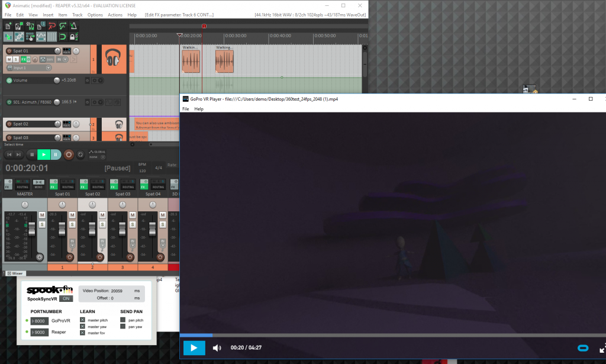Solo Spat 04 channel in mixer

[x=163, y=224]
